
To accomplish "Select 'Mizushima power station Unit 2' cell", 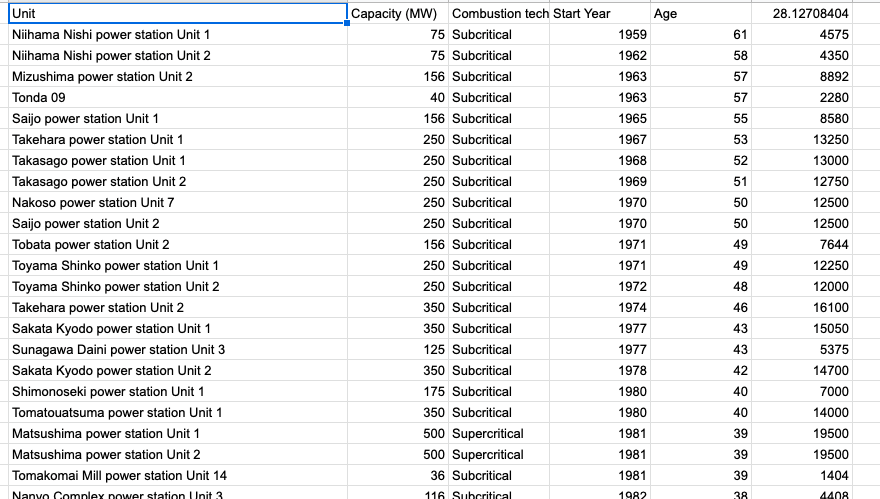I will tap(178, 77).
